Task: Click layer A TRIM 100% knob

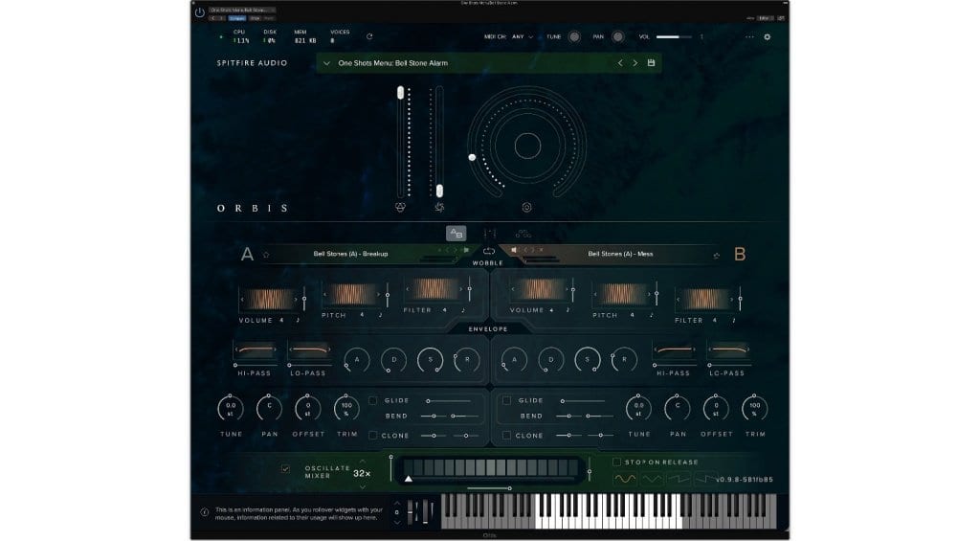Action: [x=346, y=409]
